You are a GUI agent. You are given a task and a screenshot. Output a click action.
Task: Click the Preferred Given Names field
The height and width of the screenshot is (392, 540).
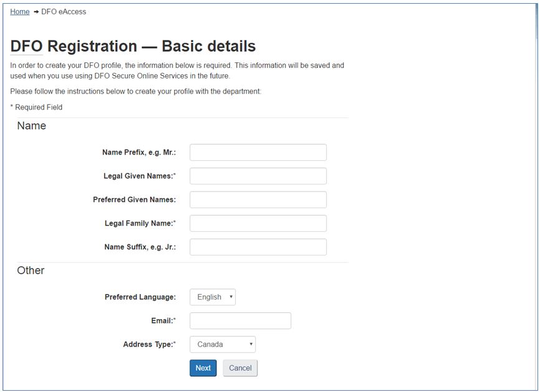coord(258,199)
